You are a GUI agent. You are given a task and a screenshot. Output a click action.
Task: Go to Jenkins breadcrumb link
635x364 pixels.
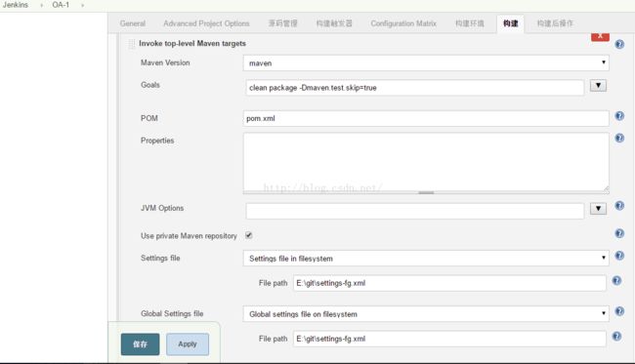pos(16,5)
